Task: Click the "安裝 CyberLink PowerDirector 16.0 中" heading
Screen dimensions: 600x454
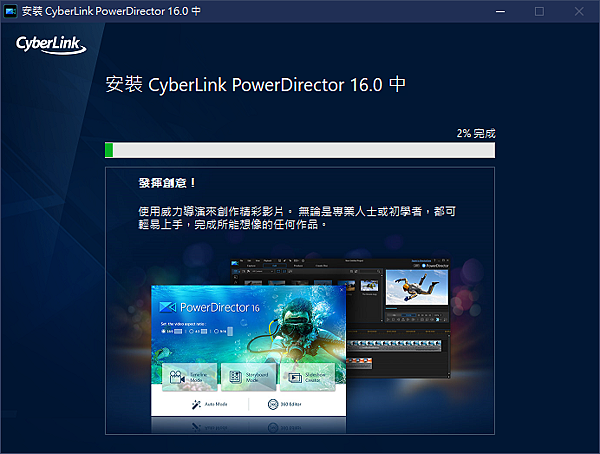Action: 256,84
